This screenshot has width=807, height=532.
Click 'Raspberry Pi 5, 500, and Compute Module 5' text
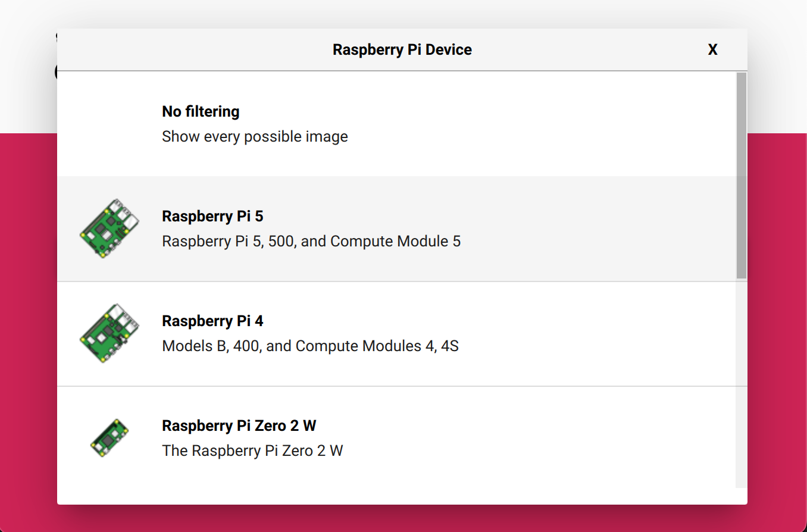(311, 242)
